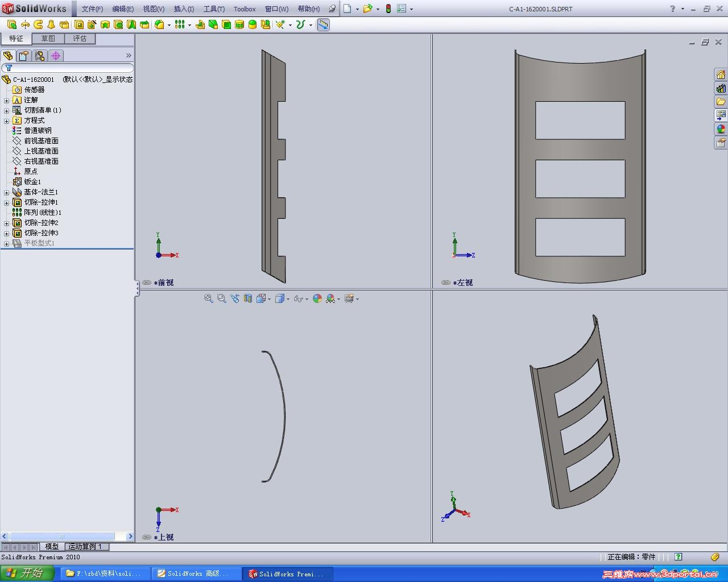Open the 插入(I) menu
Image resolution: width=728 pixels, height=582 pixels.
[184, 9]
